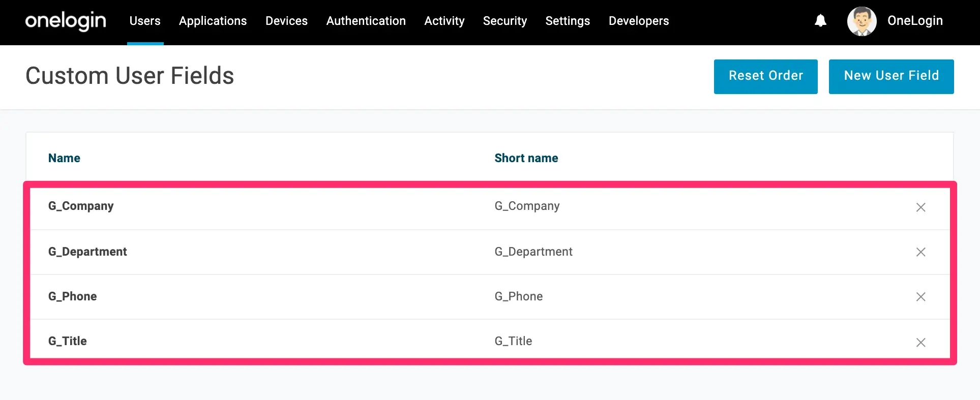Open the Applications menu
This screenshot has width=980, height=400.
pos(213,21)
